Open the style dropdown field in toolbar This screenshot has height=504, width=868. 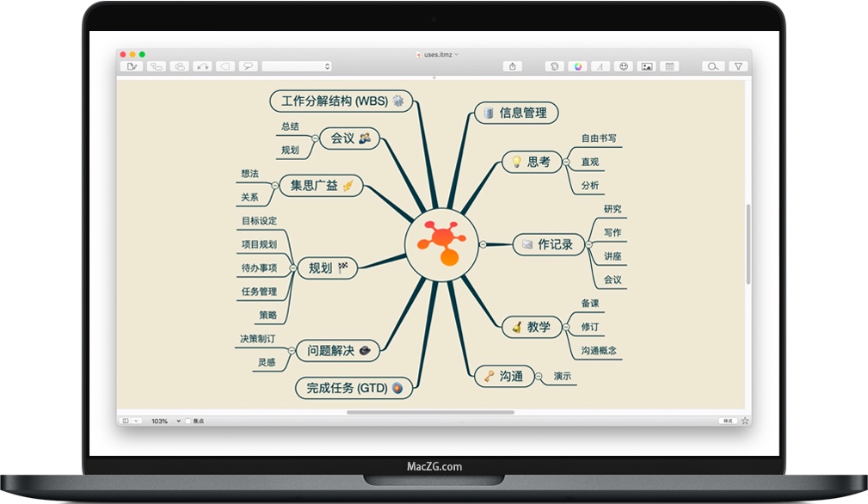[297, 66]
